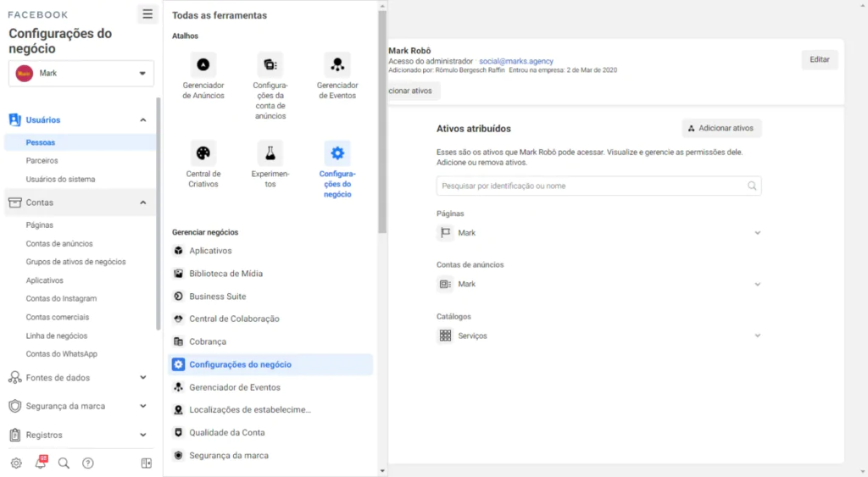Expand the Serviços catalog row
The height and width of the screenshot is (477, 868).
tap(757, 336)
